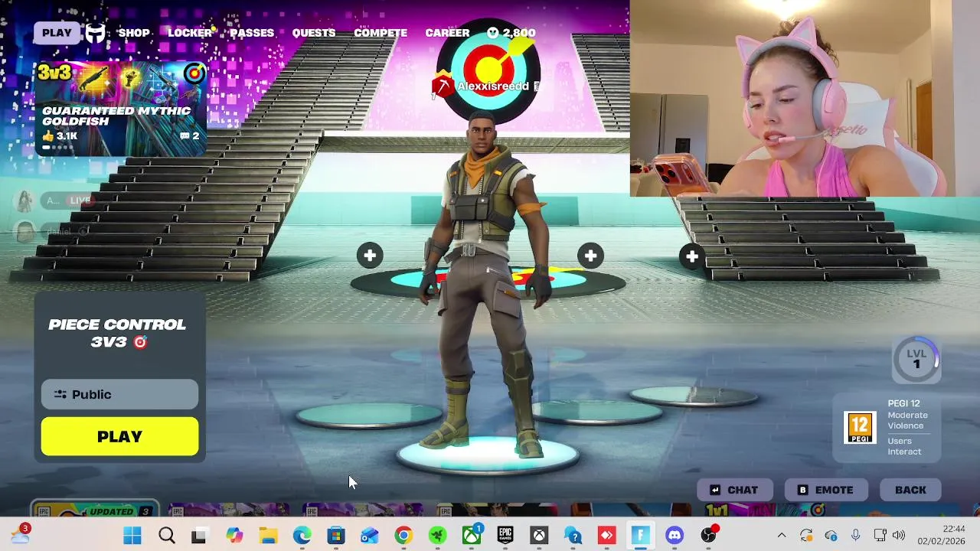This screenshot has width=980, height=551.
Task: Open the Public privacy setting selector
Action: click(x=119, y=394)
